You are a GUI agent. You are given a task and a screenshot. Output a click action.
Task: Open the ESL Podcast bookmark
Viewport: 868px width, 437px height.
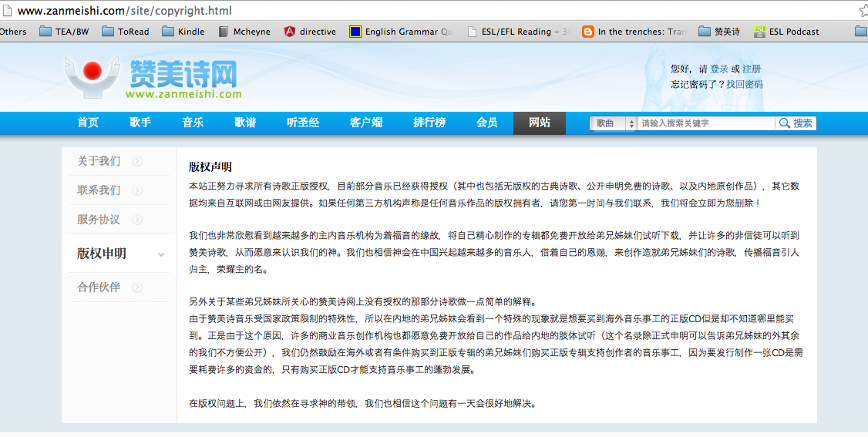pos(786,32)
